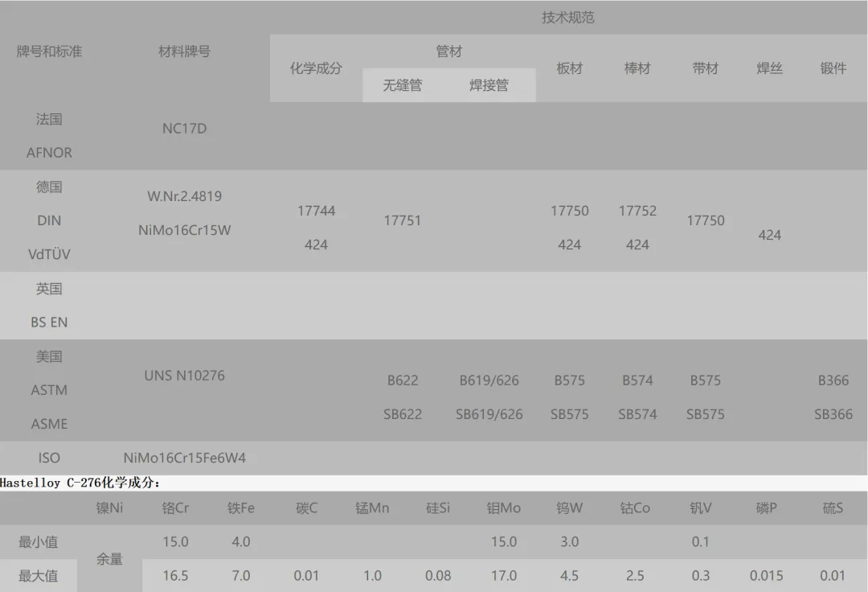Viewport: 868px width, 592px height.
Task: Click the DIN standard label
Action: pos(49,220)
